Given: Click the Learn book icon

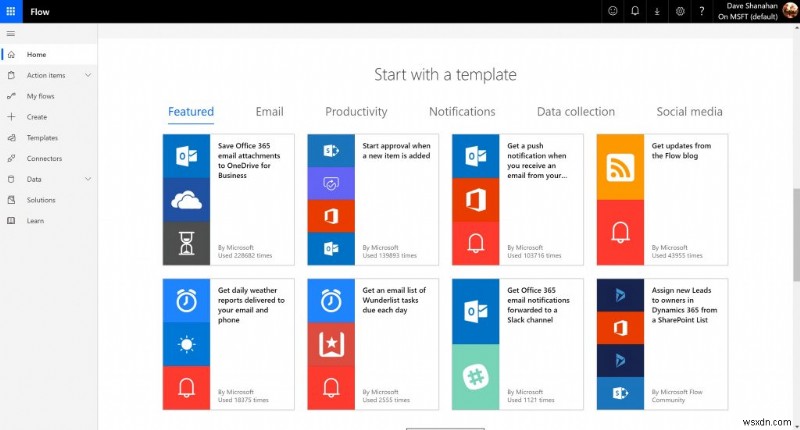Looking at the screenshot, I should point(11,221).
